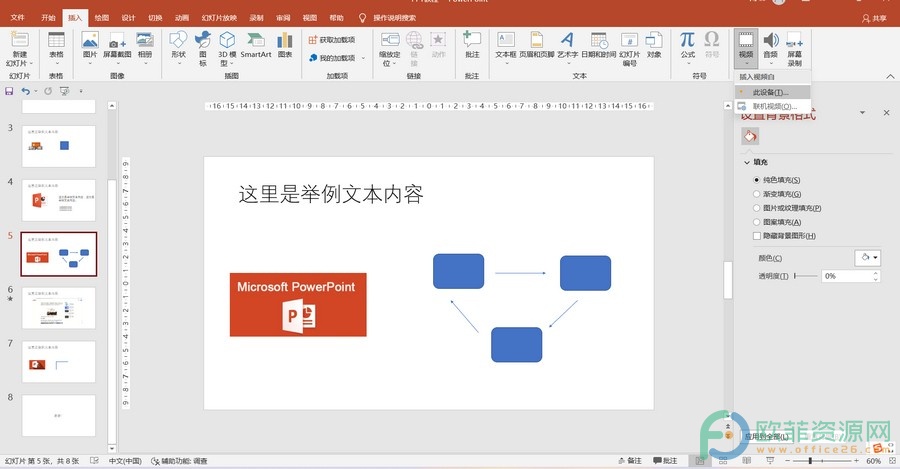Open the 文件 file tab
The width and height of the screenshot is (900, 469).
click(17, 18)
